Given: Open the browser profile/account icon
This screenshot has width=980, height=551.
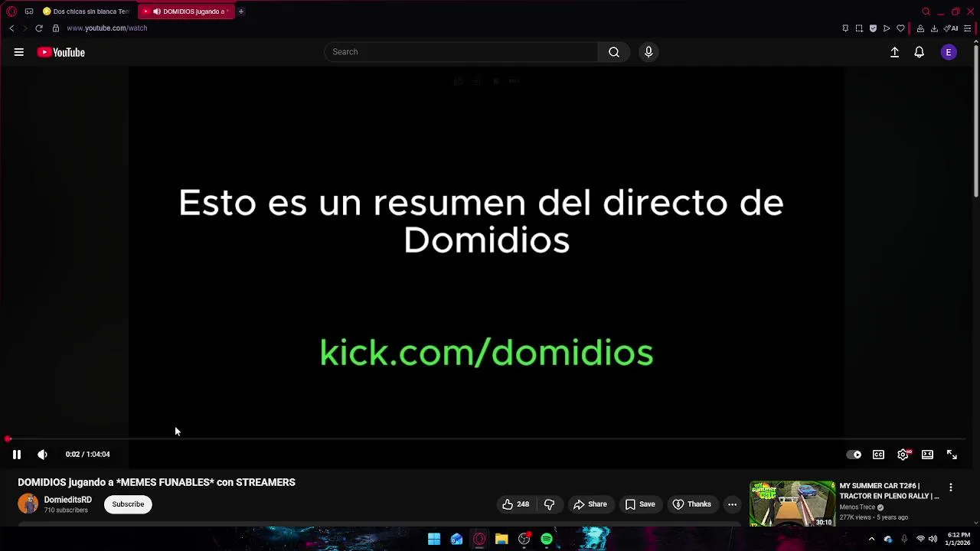Looking at the screenshot, I should point(920,28).
